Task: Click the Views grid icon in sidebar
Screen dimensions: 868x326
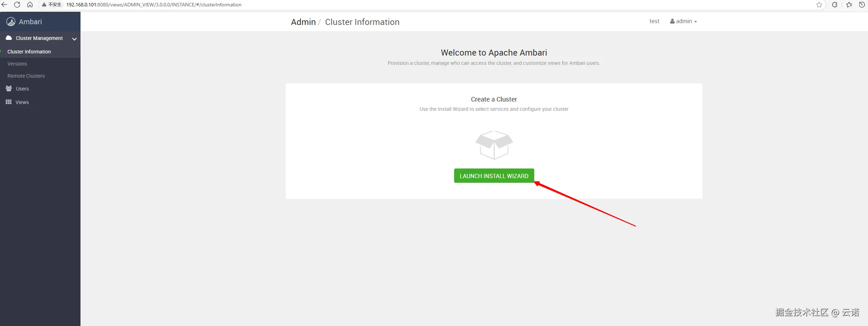Action: tap(9, 102)
